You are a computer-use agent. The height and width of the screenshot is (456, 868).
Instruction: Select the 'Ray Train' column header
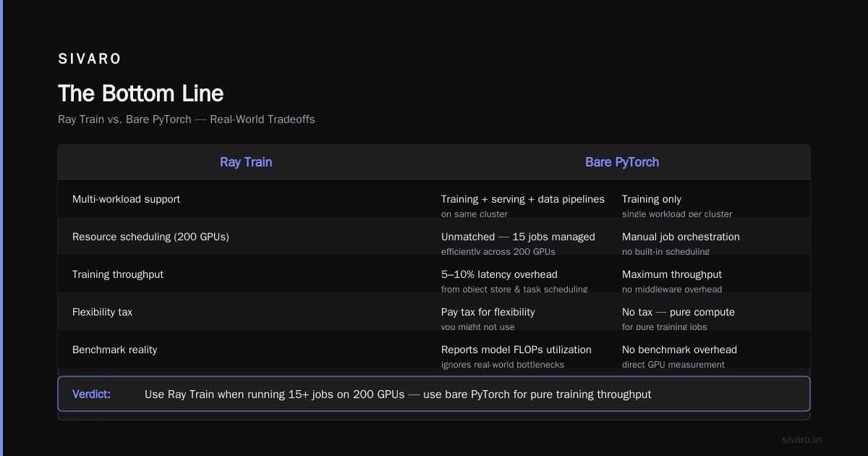pos(246,162)
